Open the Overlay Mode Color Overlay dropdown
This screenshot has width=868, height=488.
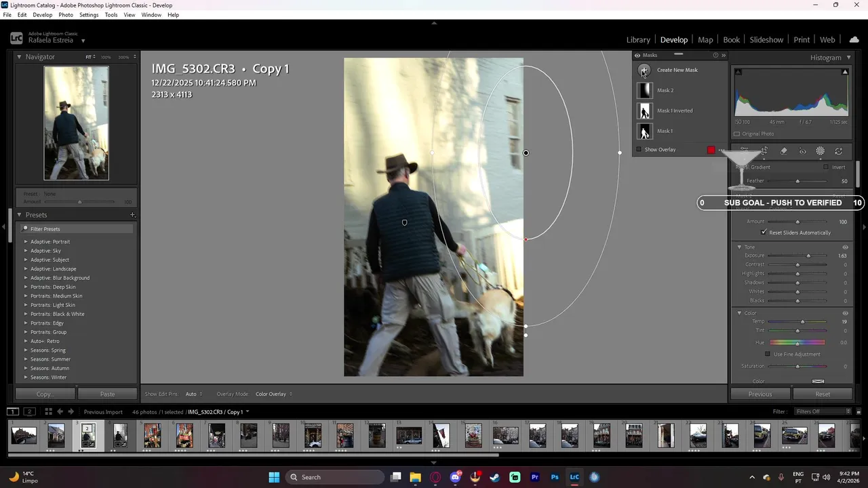click(x=274, y=394)
